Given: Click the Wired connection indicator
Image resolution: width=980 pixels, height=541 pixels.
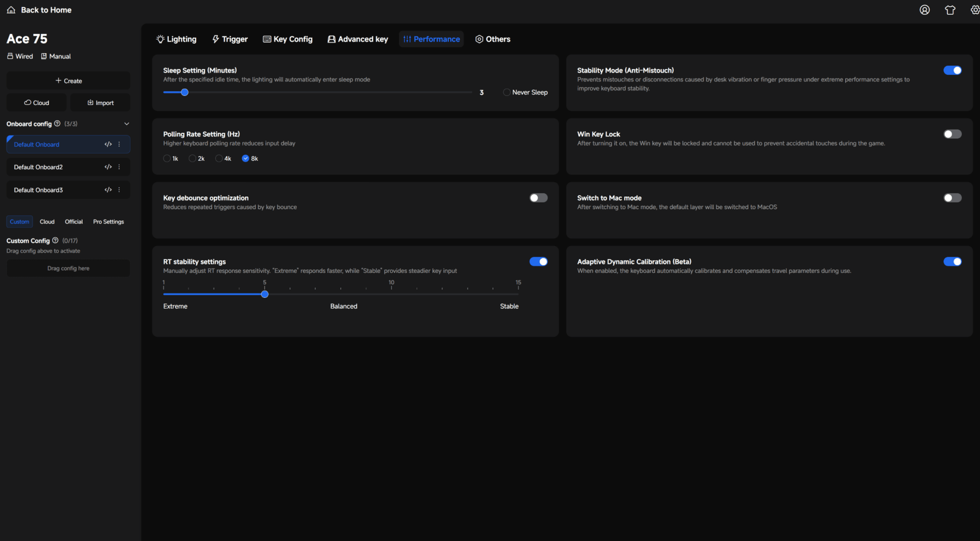Looking at the screenshot, I should [20, 56].
